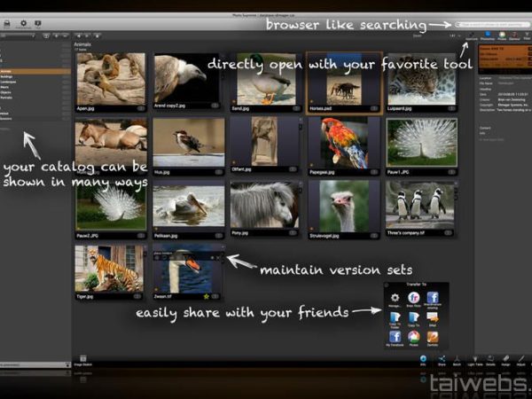Click the badge icon on Horses.psd caption
The height and width of the screenshot is (399, 532).
coord(373,108)
